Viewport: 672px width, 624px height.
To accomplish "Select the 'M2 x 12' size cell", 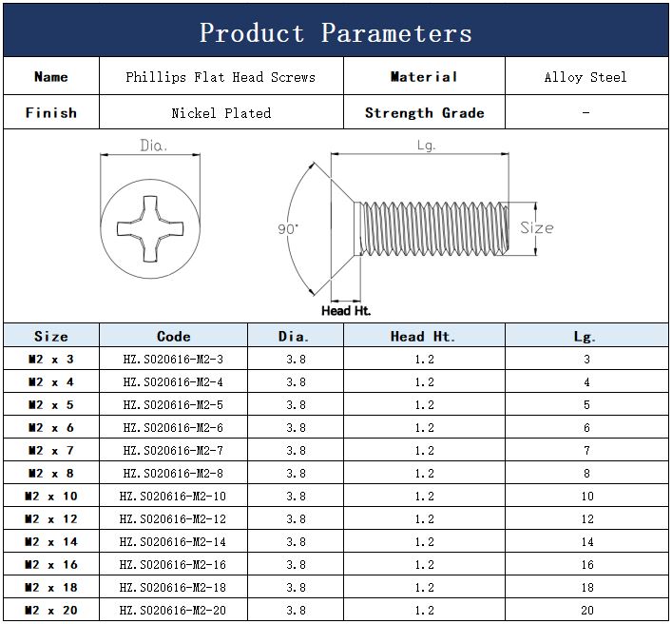I will 51,519.
